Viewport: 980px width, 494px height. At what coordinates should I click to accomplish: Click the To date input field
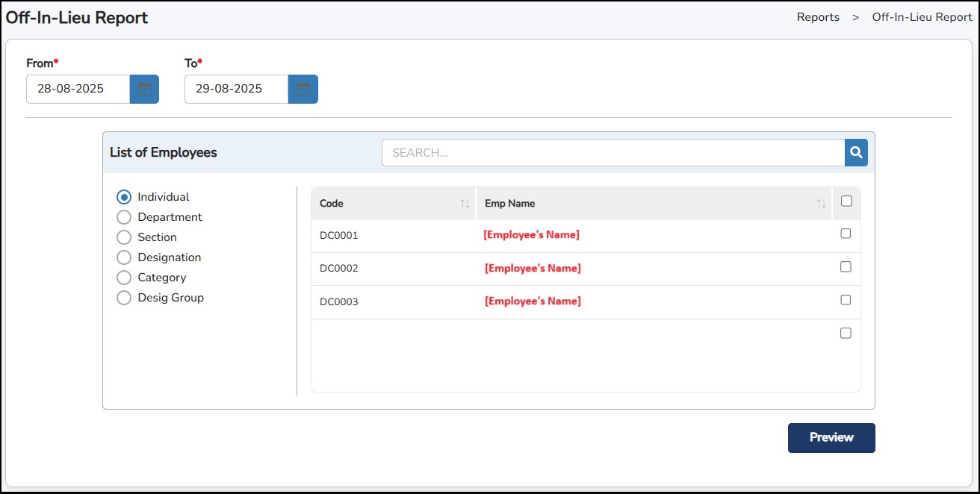(x=236, y=89)
